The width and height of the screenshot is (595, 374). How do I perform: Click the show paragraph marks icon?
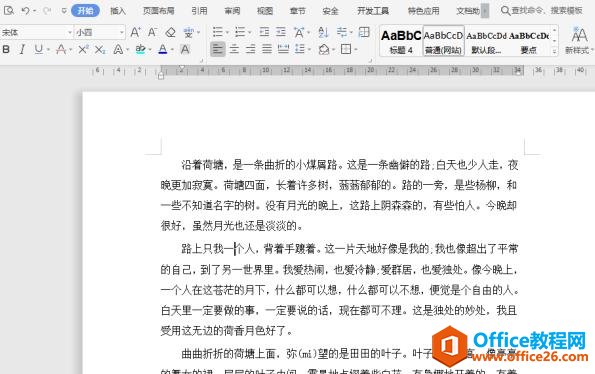(342, 32)
